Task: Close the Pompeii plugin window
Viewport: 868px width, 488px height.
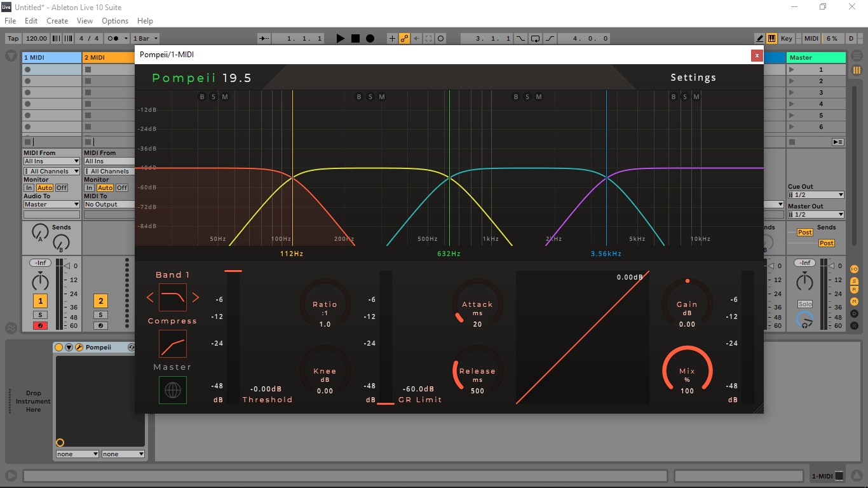Action: (x=757, y=55)
